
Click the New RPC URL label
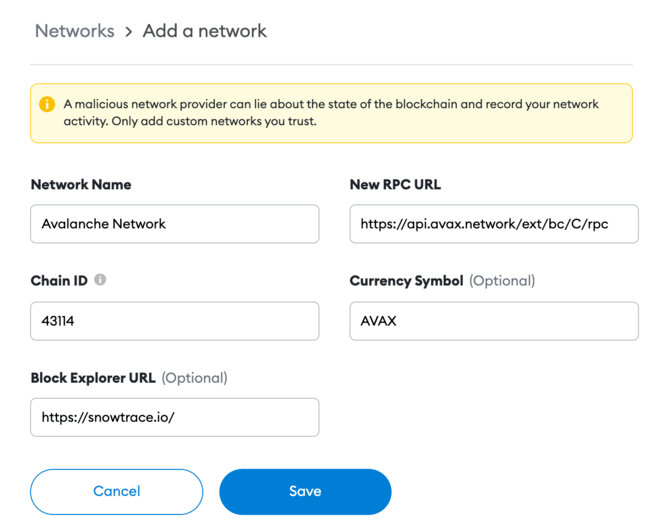[x=395, y=185]
